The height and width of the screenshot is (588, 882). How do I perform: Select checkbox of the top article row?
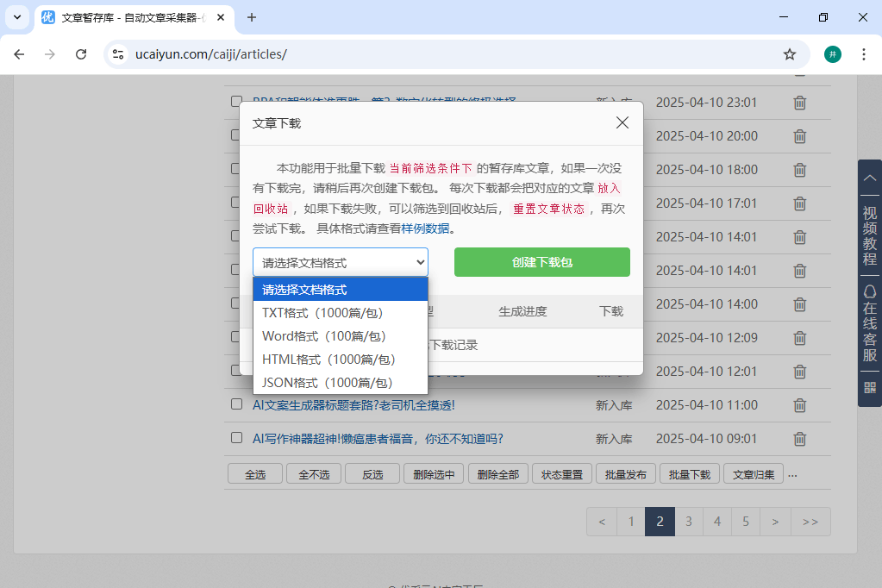tap(236, 102)
